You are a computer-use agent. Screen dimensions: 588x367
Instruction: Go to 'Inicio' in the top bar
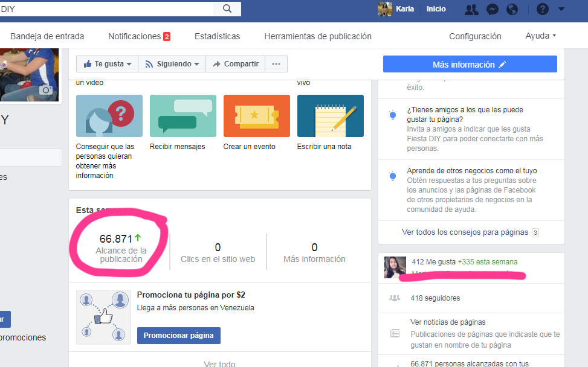(x=436, y=9)
